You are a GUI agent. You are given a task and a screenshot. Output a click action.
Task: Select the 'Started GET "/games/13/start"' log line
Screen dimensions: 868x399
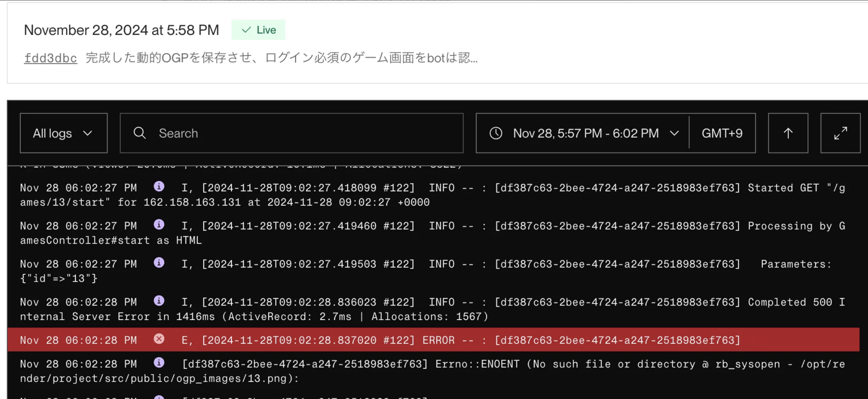click(433, 195)
